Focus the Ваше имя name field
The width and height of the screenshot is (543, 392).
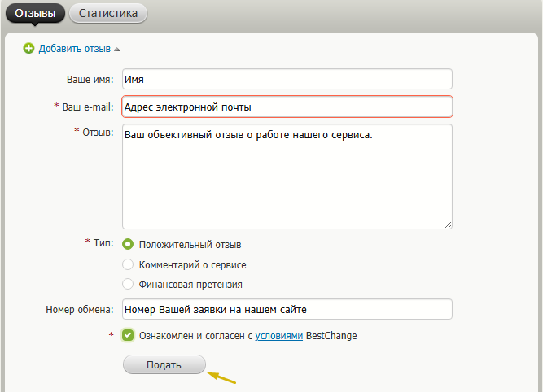[287, 79]
